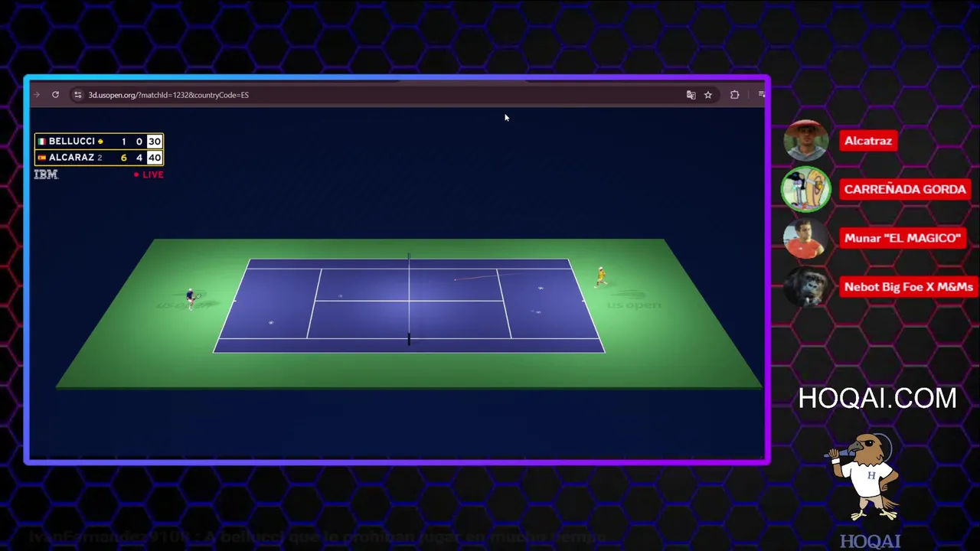Click the CARREÑADA GORDA avatar
Viewport: 980px width, 551px height.
(x=806, y=189)
